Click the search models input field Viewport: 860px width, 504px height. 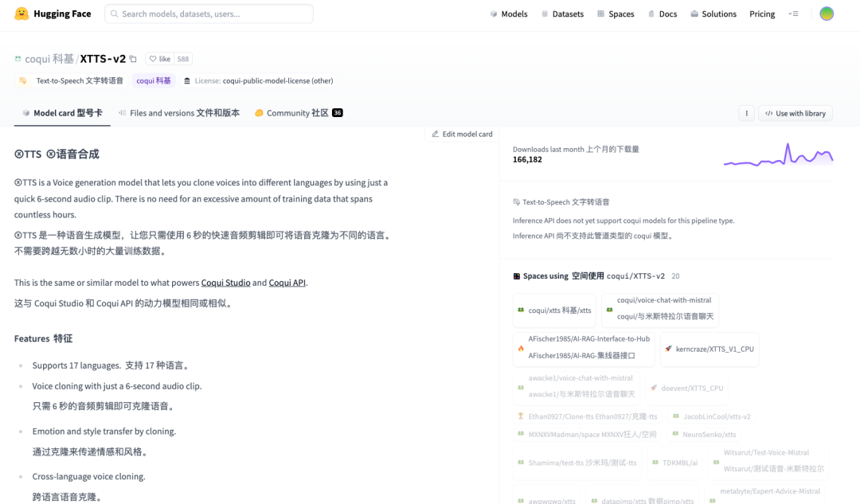pos(209,14)
